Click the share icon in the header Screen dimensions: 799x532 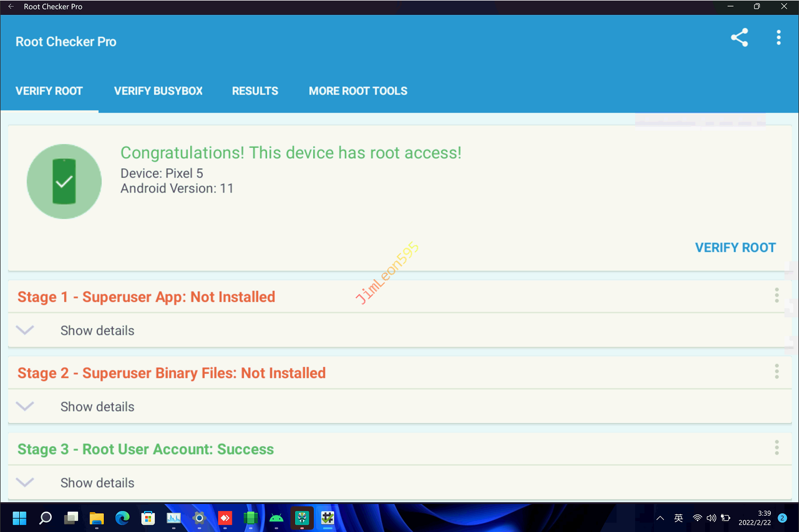pyautogui.click(x=739, y=37)
